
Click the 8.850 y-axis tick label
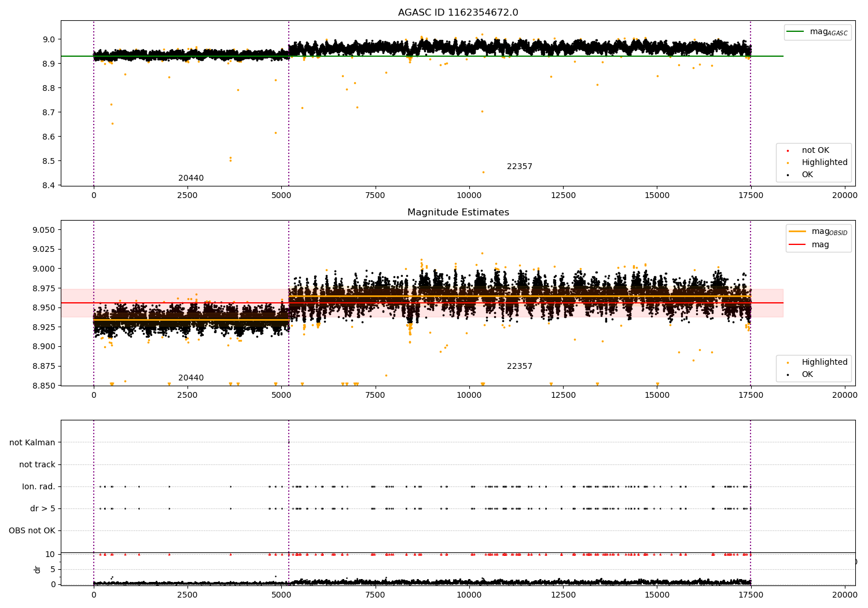(44, 386)
